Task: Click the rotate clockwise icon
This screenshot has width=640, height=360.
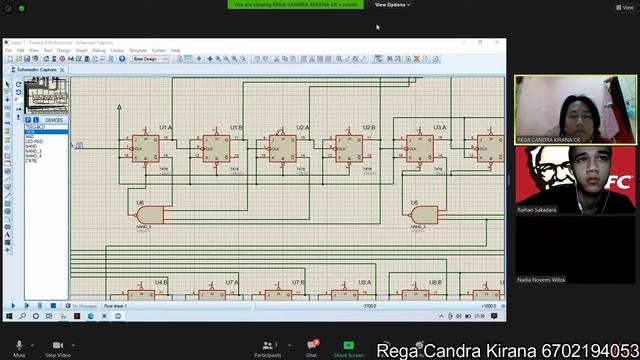Action: 18,84
